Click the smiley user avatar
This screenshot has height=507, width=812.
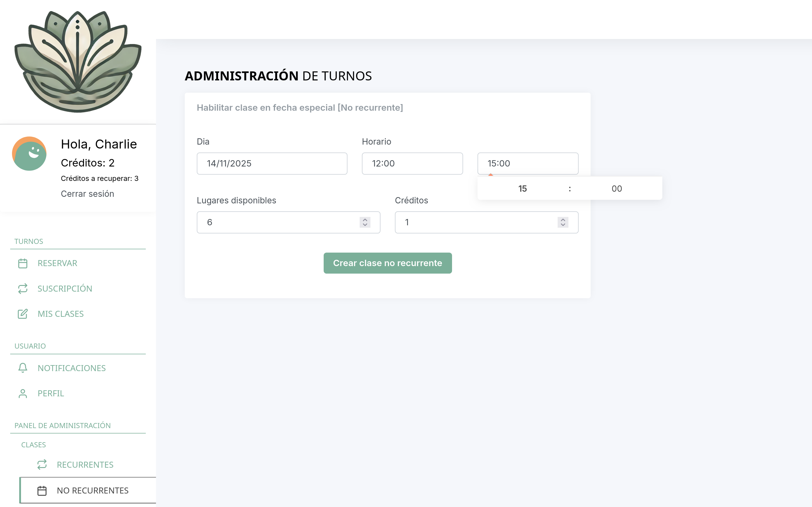click(29, 154)
